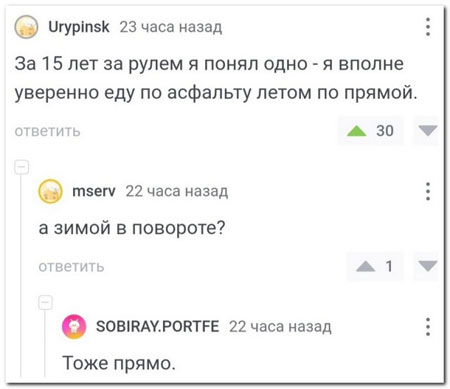Click the '23 часа назад' timestamp
The image size is (450, 389).
tap(171, 27)
